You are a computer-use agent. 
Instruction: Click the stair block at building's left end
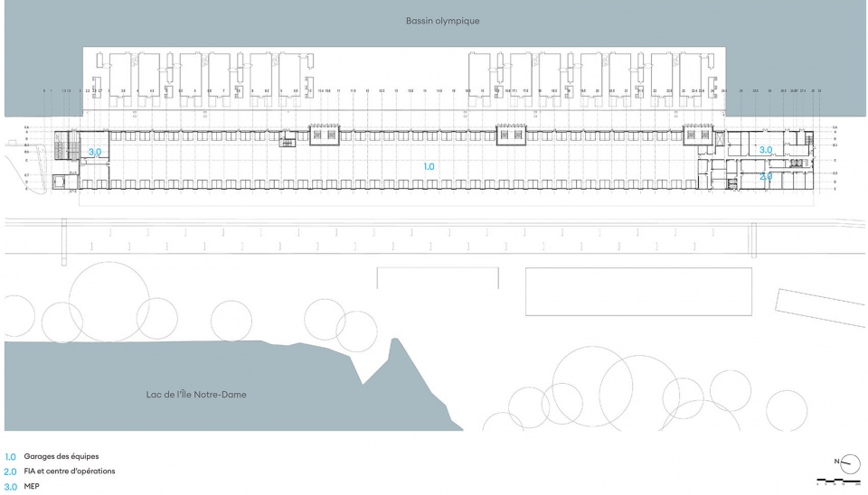(61, 145)
